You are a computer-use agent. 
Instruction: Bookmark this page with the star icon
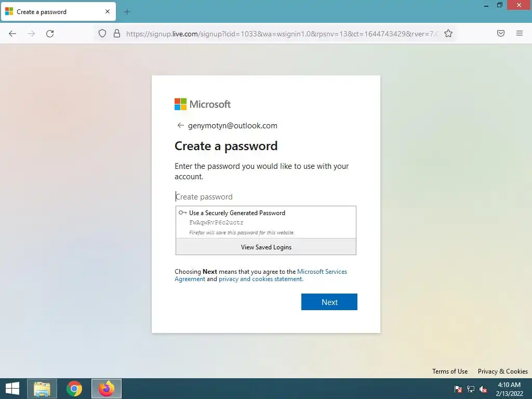point(448,33)
